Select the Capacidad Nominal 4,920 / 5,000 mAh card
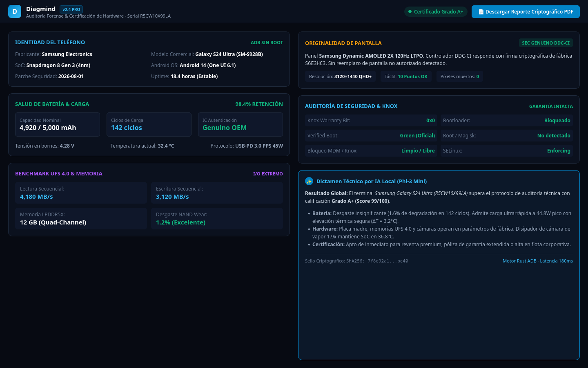Image resolution: width=588 pixels, height=368 pixels. pos(58,124)
